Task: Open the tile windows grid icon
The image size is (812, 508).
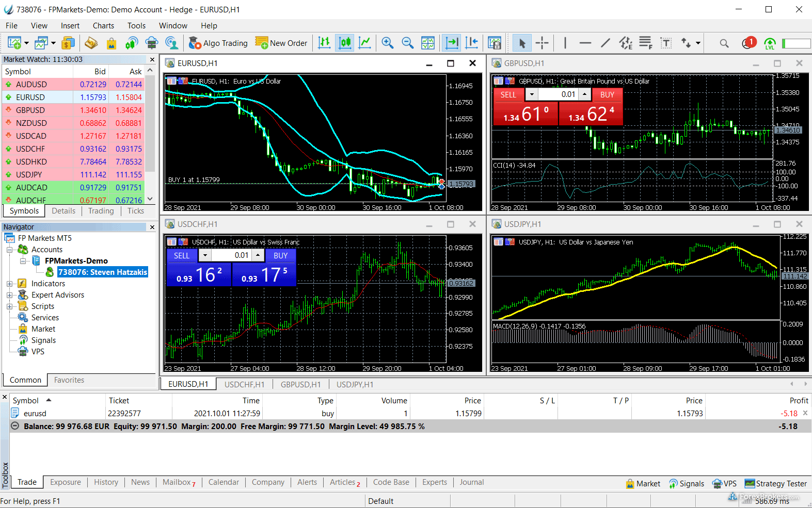Action: (428, 43)
